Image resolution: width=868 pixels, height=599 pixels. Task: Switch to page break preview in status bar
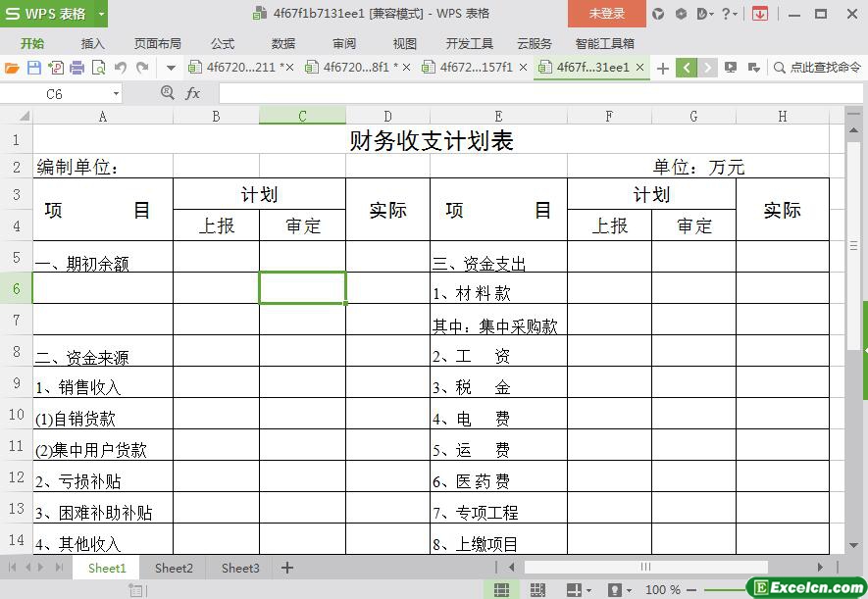pos(537,589)
